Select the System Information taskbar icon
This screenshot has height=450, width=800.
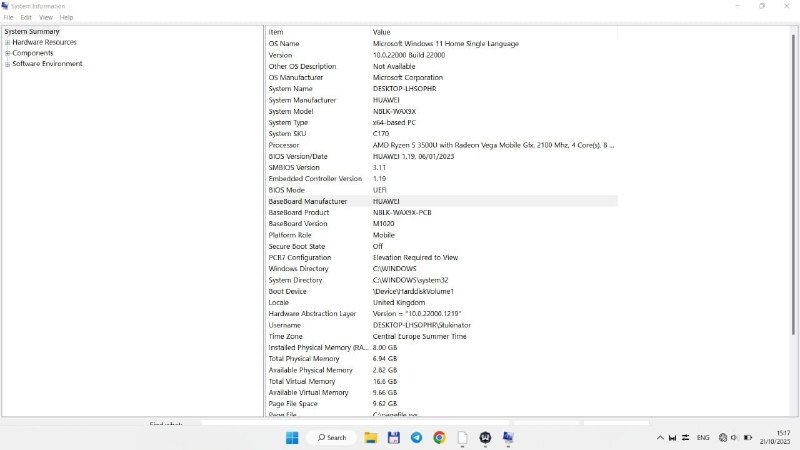click(x=508, y=438)
